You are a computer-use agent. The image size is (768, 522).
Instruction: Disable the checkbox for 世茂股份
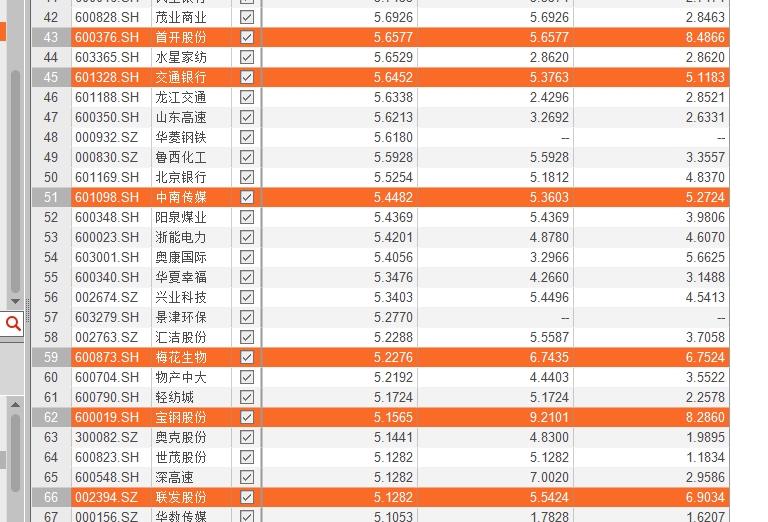[247, 457]
